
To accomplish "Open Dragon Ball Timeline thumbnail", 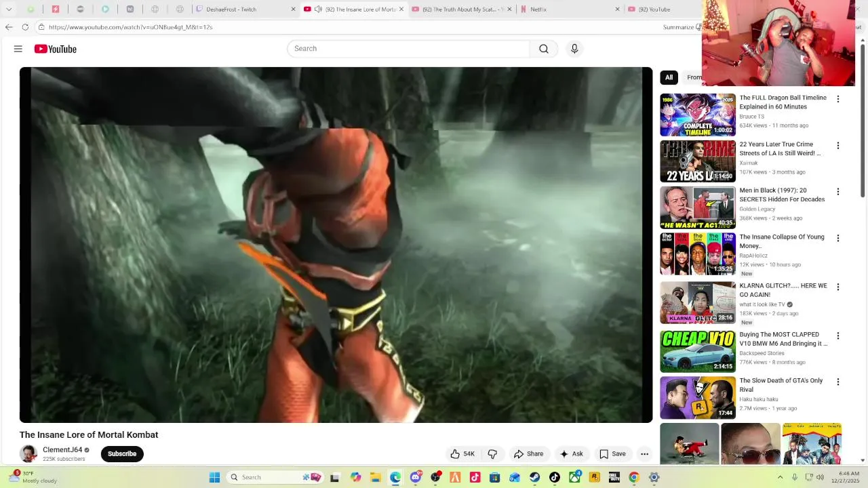I will tap(698, 115).
